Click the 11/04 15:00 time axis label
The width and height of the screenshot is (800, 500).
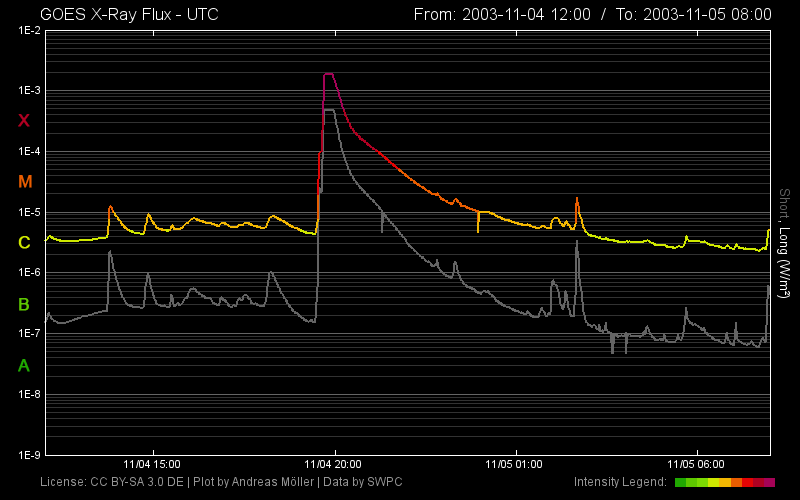(x=152, y=464)
